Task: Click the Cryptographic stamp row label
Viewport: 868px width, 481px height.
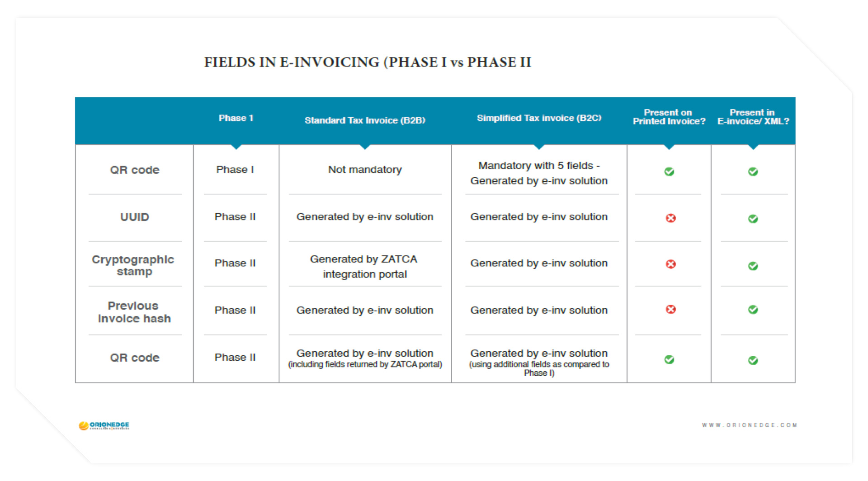Action: click(x=133, y=265)
